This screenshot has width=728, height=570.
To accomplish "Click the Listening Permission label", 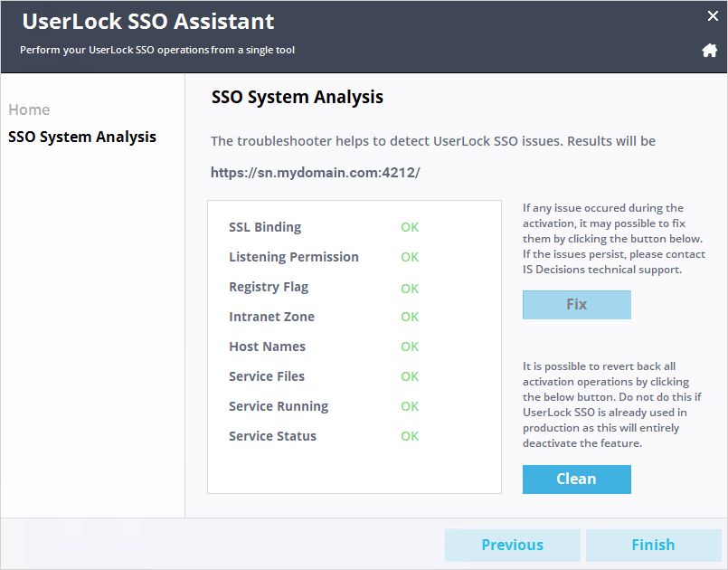I will 294,257.
